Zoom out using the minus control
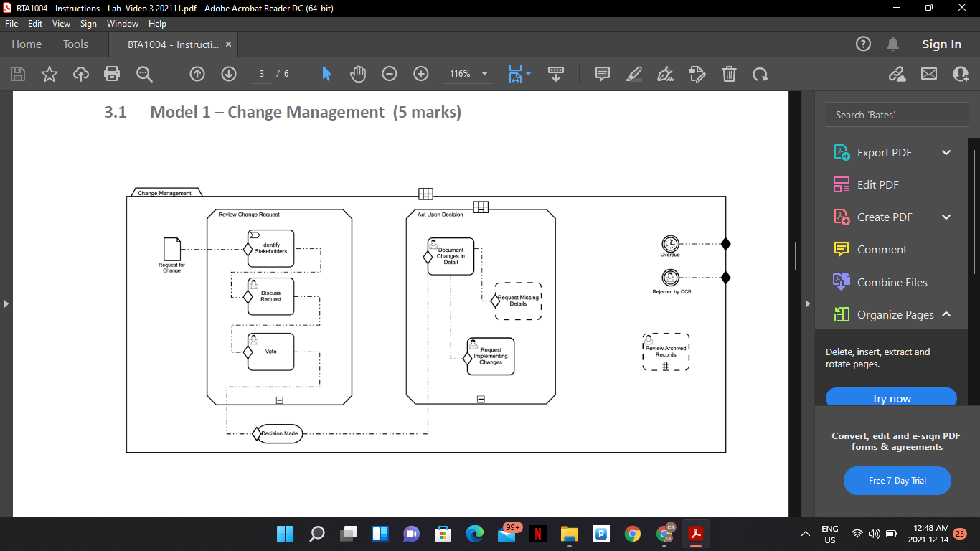This screenshot has width=980, height=551. pyautogui.click(x=389, y=74)
